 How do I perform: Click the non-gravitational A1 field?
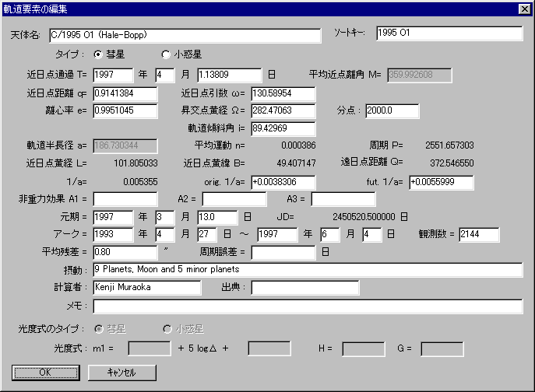click(x=125, y=199)
